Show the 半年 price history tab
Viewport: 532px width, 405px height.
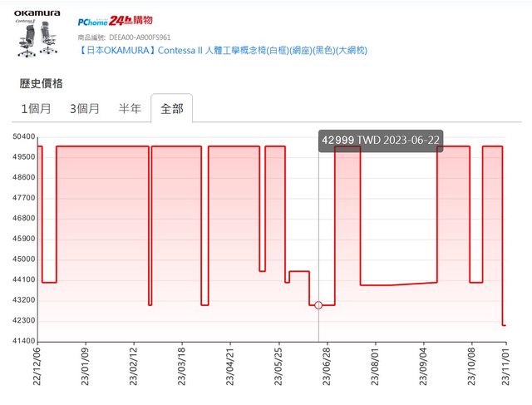(130, 109)
